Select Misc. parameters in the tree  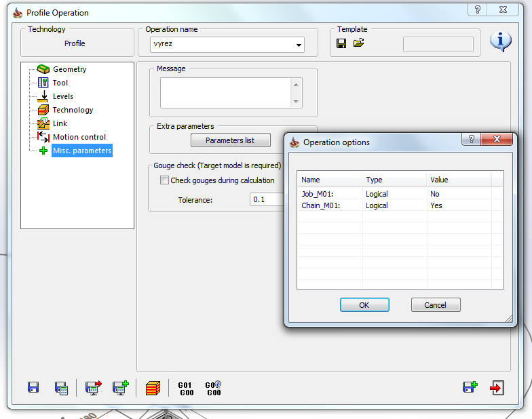pyautogui.click(x=82, y=151)
